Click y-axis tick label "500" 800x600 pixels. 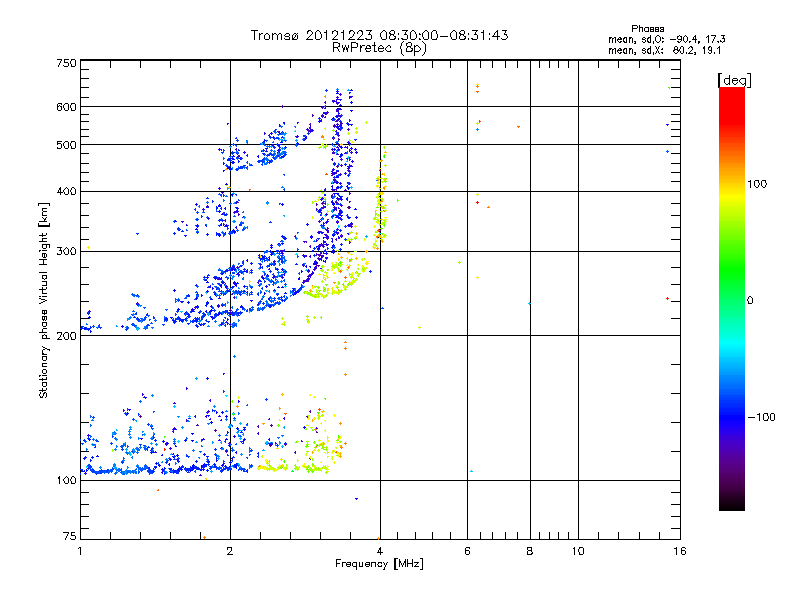click(66, 145)
